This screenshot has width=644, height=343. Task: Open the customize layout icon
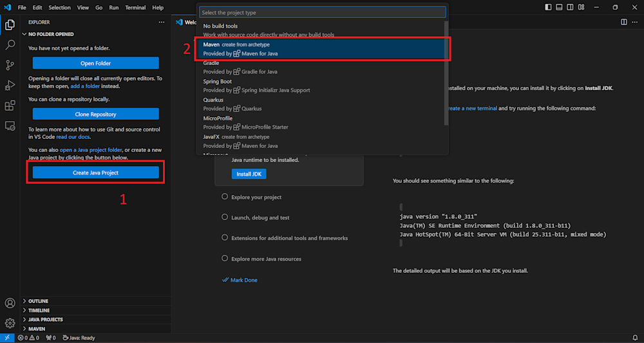coord(581,7)
